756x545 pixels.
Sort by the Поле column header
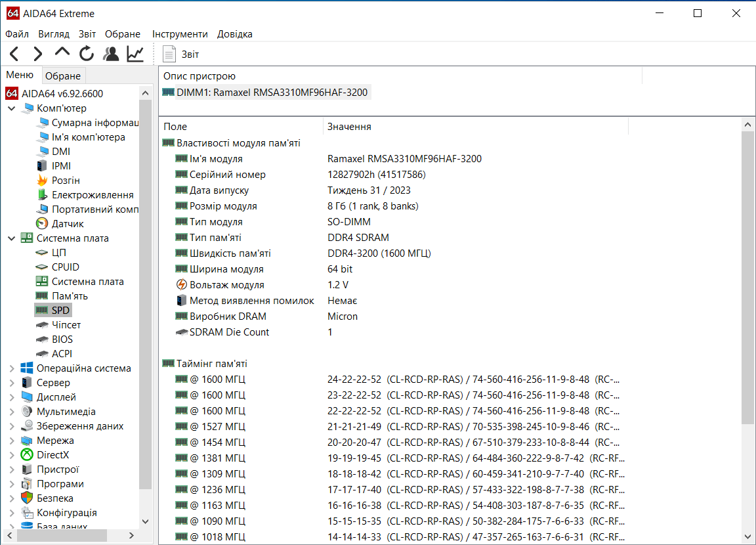coord(241,126)
